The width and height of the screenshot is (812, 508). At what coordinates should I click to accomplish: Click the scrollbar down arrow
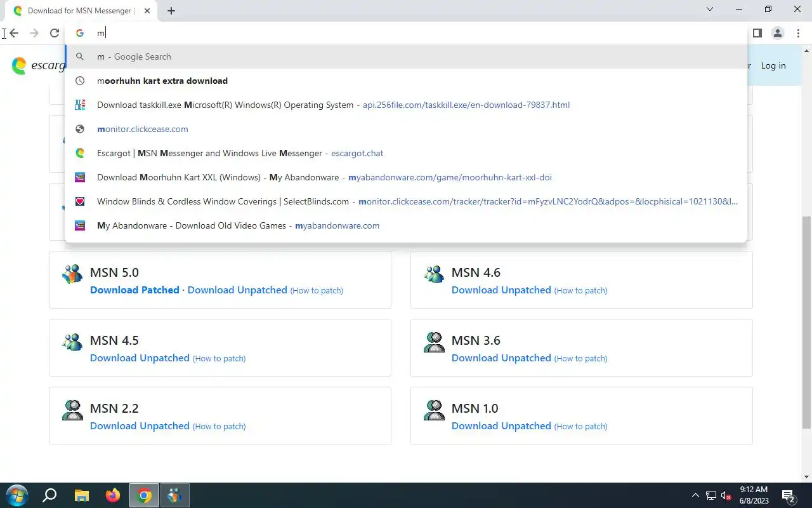[806, 477]
